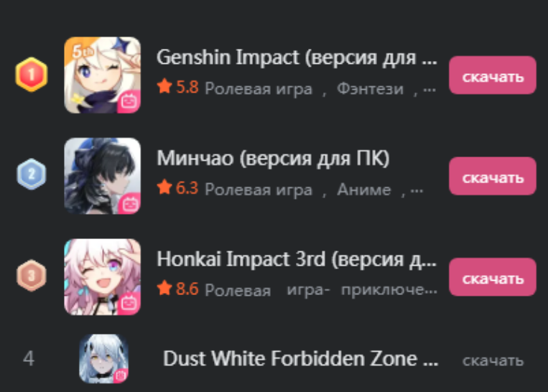Select the Аниме genre tag

point(364,190)
